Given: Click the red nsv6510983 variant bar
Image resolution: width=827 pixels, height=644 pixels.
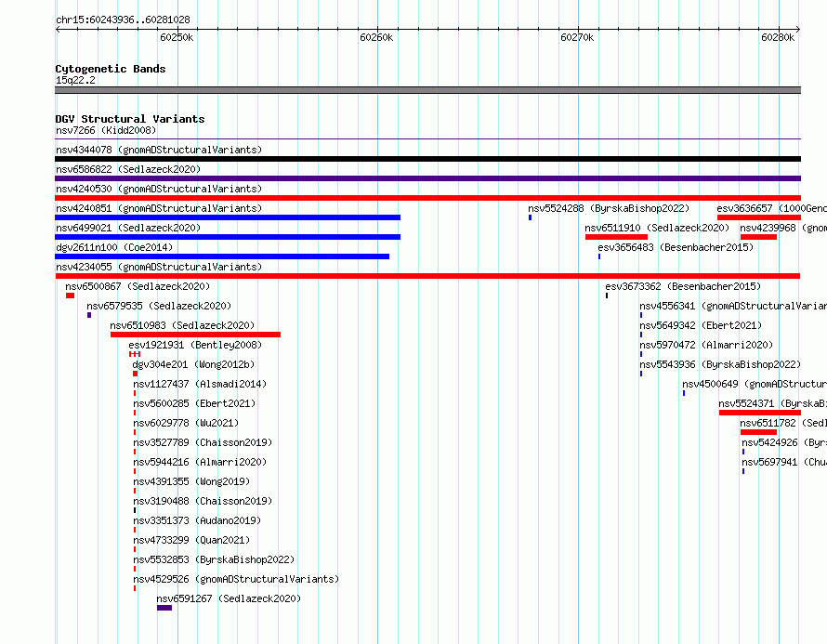Looking at the screenshot, I should point(196,335).
